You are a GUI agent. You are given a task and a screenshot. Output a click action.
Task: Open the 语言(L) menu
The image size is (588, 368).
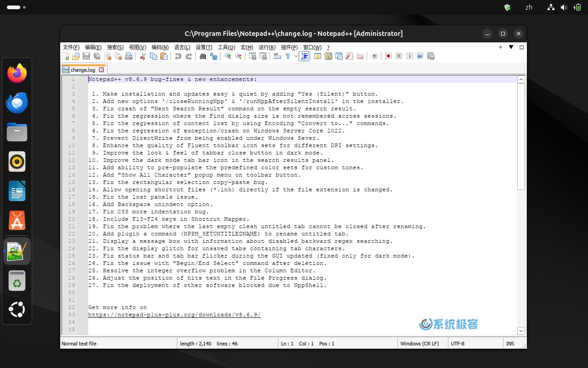click(x=182, y=47)
